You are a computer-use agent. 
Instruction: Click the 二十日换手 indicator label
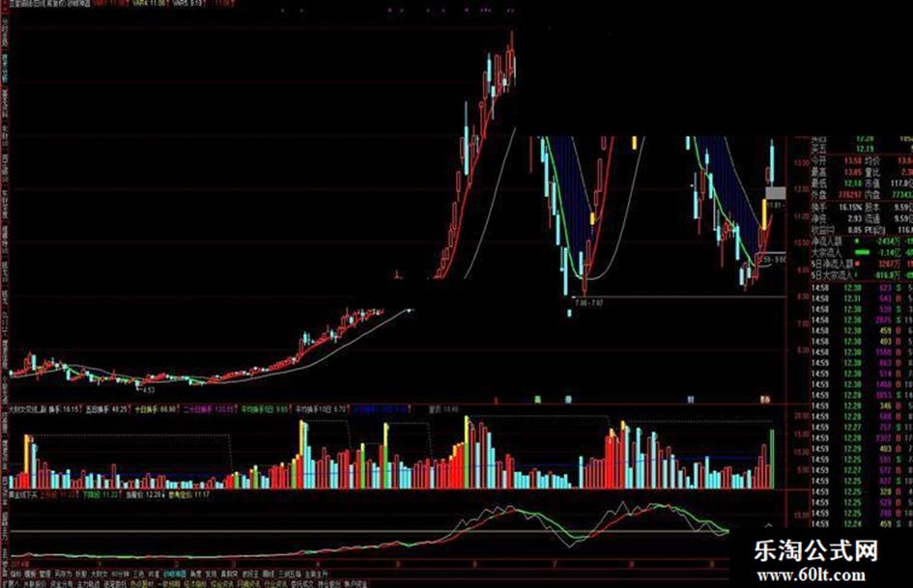click(209, 409)
